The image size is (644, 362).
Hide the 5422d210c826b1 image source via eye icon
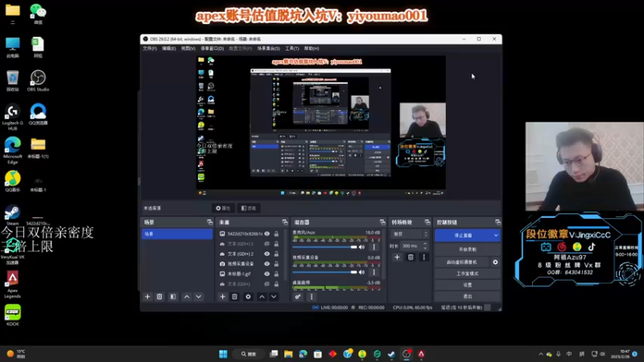pos(267,233)
